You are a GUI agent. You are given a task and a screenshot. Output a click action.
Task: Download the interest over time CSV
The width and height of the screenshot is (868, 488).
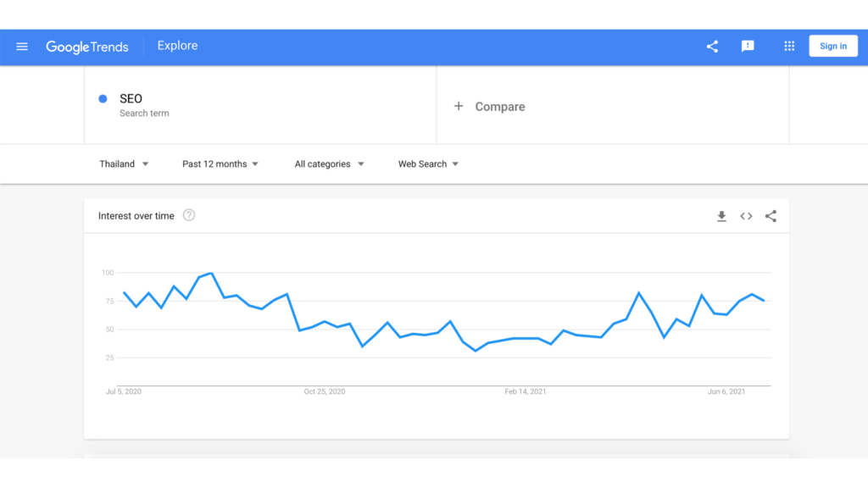coord(721,216)
